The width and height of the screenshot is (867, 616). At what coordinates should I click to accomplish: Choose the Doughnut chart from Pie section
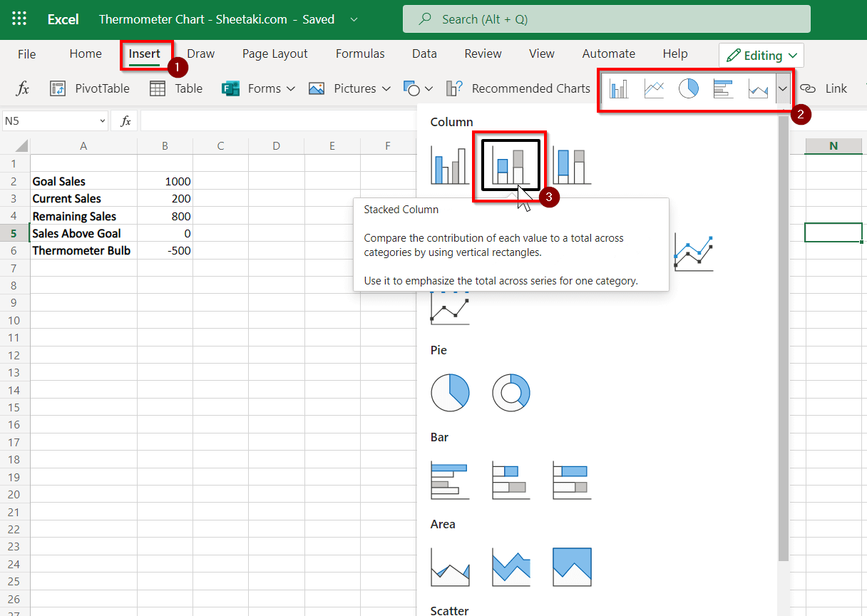(511, 393)
